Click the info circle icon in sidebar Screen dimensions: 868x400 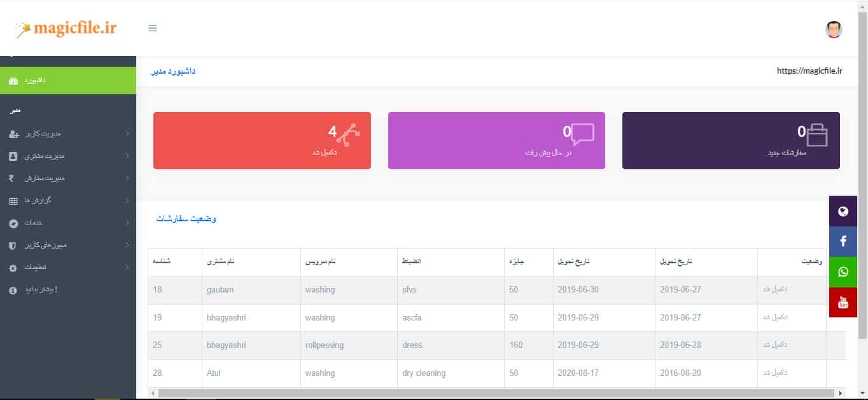point(13,290)
